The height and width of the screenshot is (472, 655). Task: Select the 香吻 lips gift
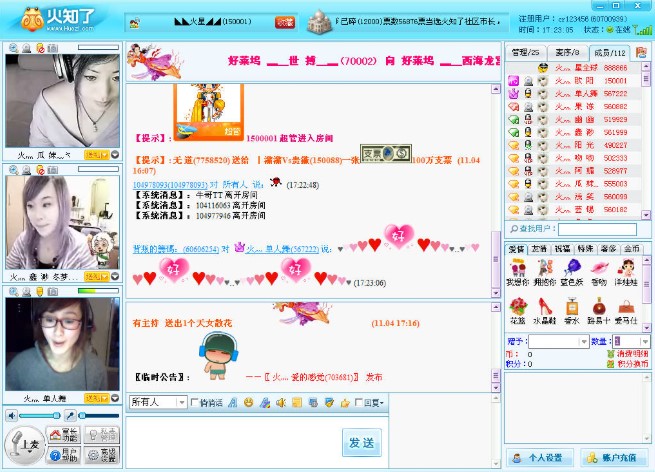[599, 272]
